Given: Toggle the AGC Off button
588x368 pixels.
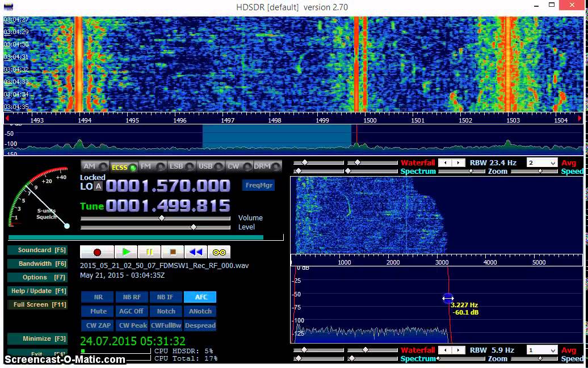Looking at the screenshot, I should coord(132,311).
